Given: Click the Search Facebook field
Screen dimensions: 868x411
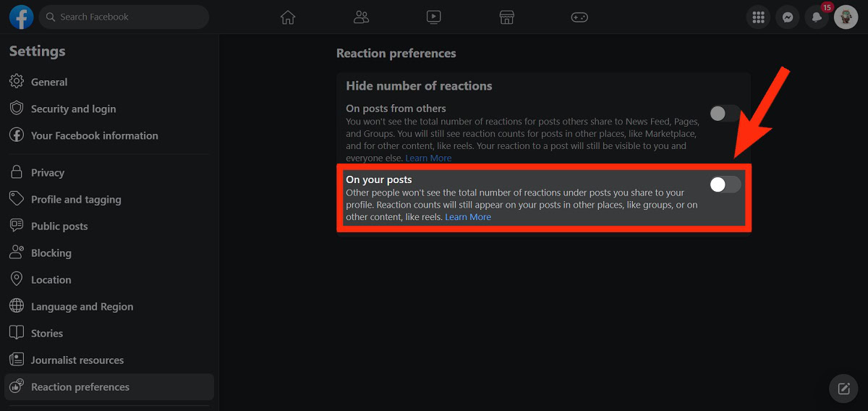Looking at the screenshot, I should [124, 17].
